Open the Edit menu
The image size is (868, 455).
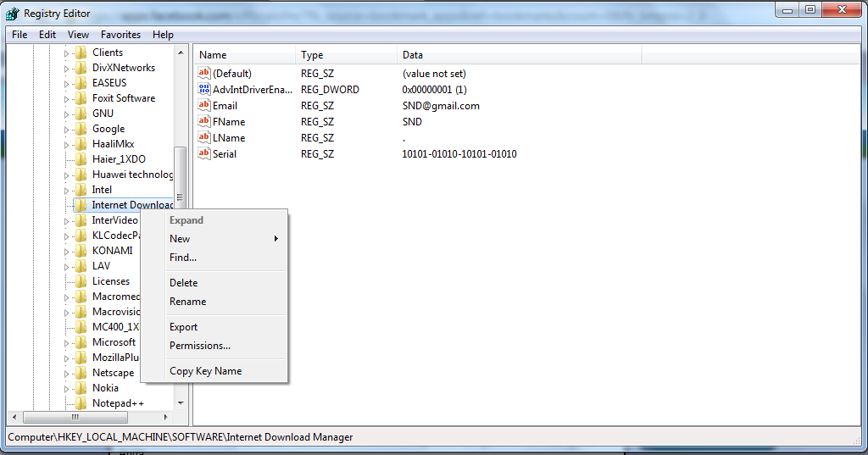(47, 35)
